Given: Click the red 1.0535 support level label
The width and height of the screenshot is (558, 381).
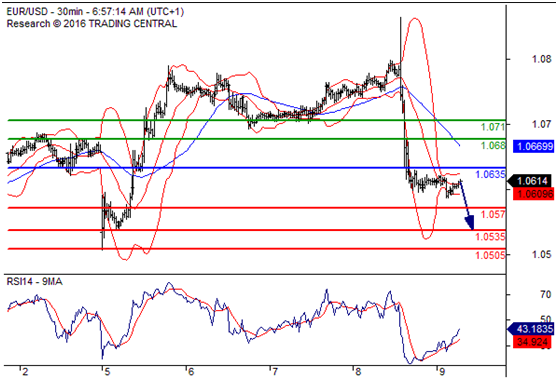Looking at the screenshot, I should [x=490, y=237].
